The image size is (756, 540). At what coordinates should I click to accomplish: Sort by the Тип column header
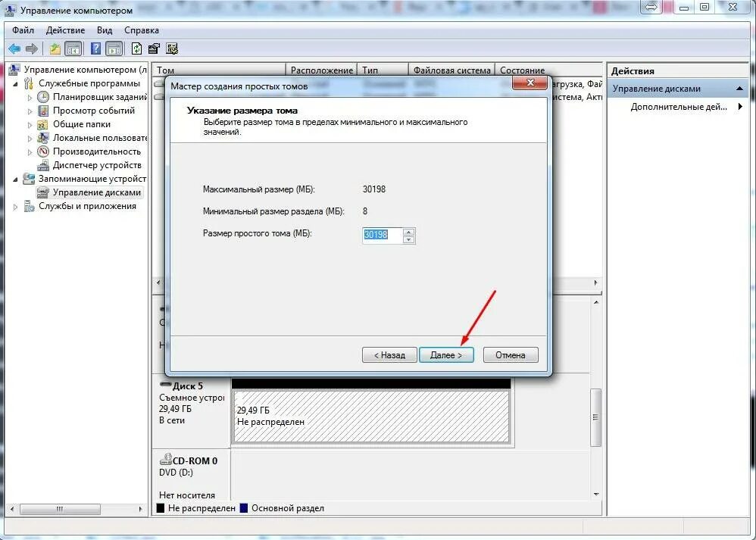coord(383,70)
